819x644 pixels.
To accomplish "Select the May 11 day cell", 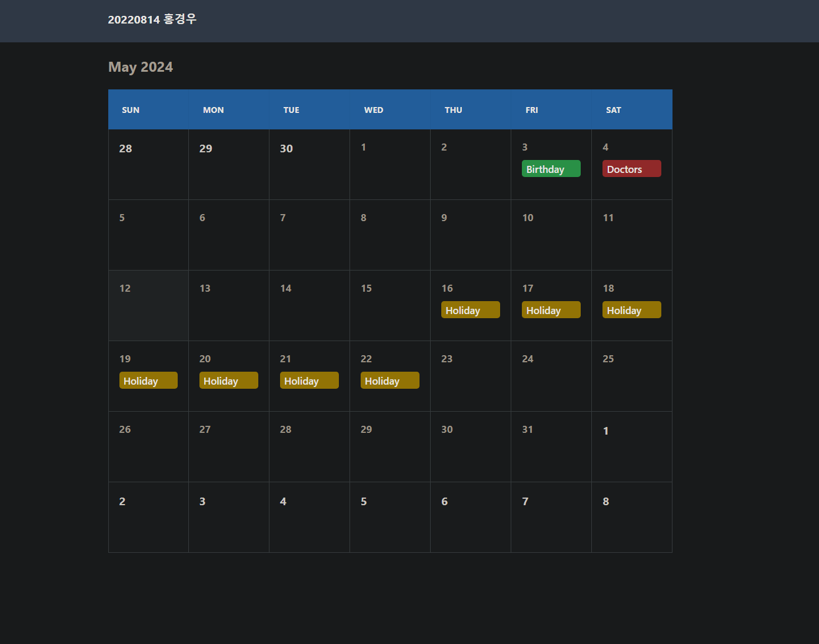I will 632,235.
